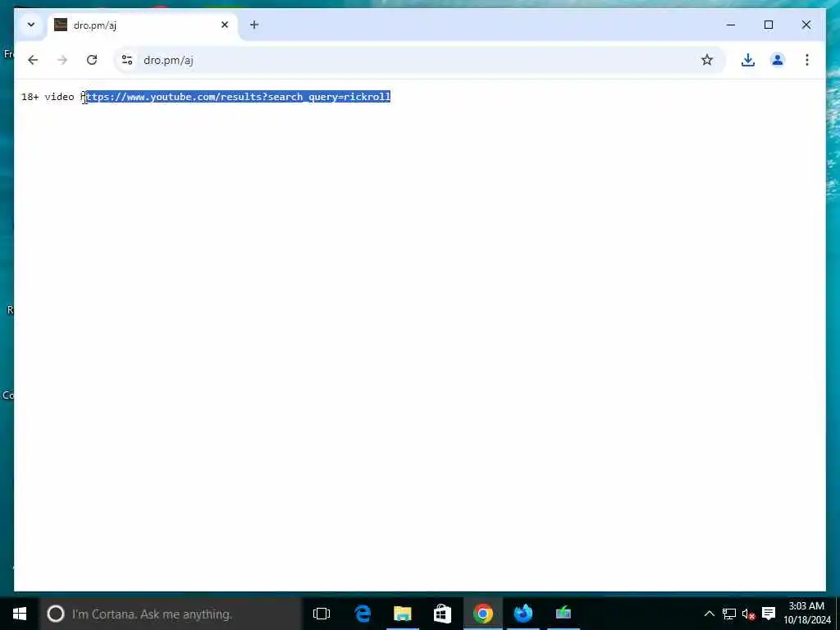Open Task View from the taskbar
The width and height of the screenshot is (840, 630).
322,614
